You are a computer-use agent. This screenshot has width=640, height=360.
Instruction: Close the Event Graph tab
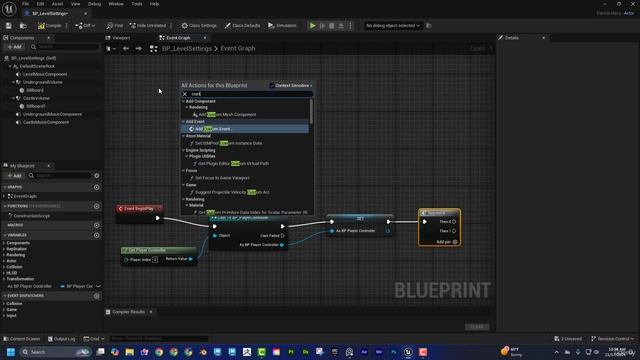pyautogui.click(x=205, y=38)
